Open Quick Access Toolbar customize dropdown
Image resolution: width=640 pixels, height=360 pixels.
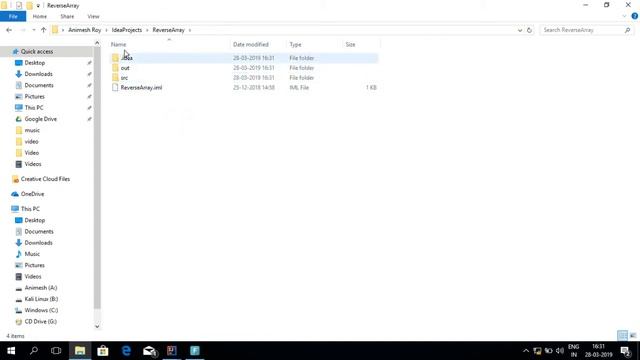(x=38, y=6)
